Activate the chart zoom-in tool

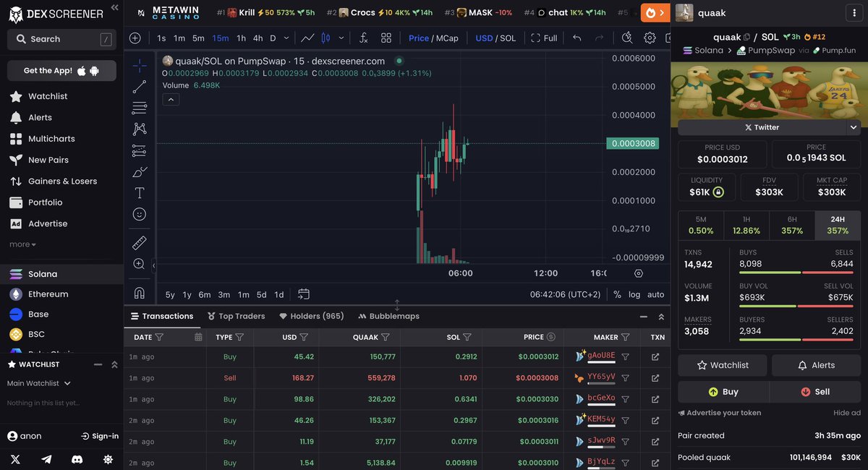point(140,264)
